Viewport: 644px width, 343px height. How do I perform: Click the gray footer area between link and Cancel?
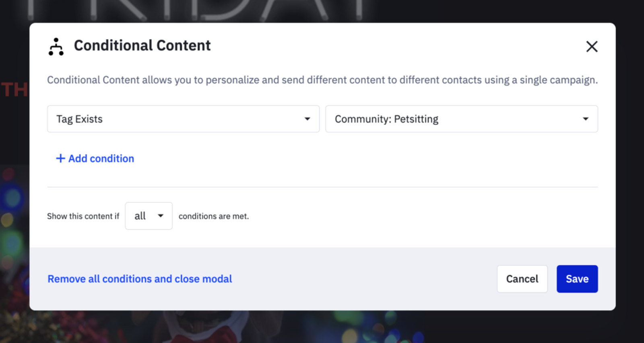point(362,279)
